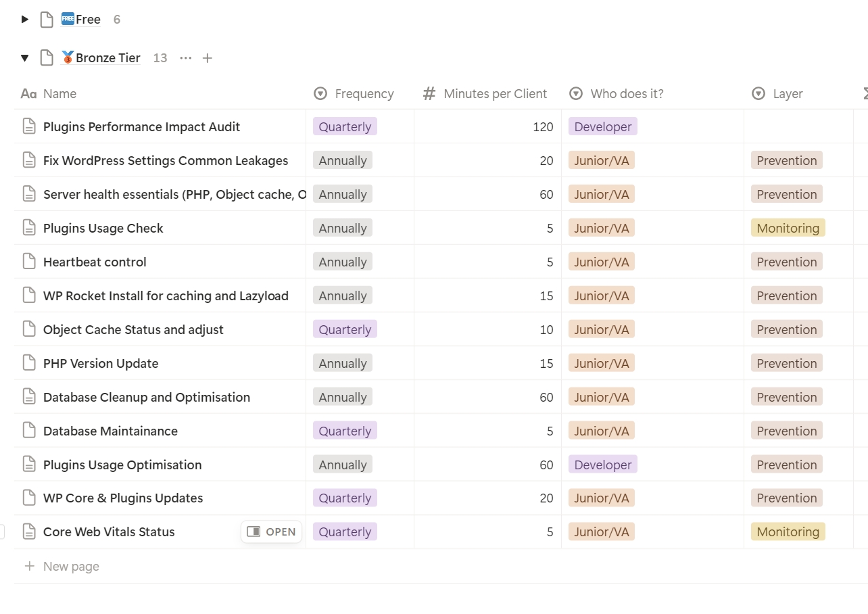This screenshot has width=868, height=614.
Task: Click the select icon beside Layer header
Action: [x=758, y=93]
